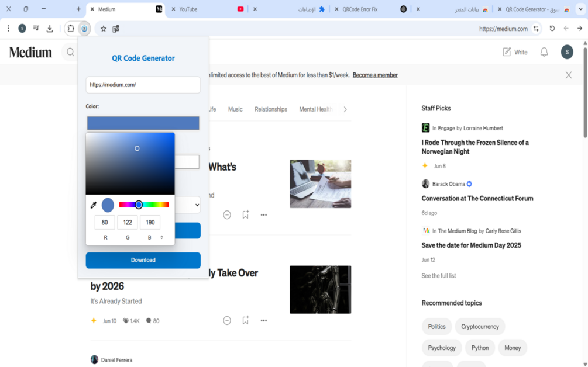Open more options on 'by 2026' article

tap(264, 321)
